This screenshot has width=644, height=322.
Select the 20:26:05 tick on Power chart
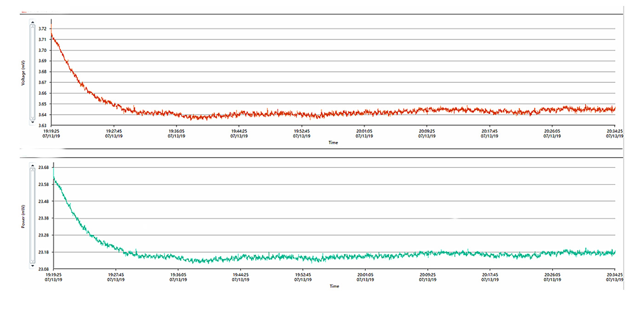coord(552,276)
